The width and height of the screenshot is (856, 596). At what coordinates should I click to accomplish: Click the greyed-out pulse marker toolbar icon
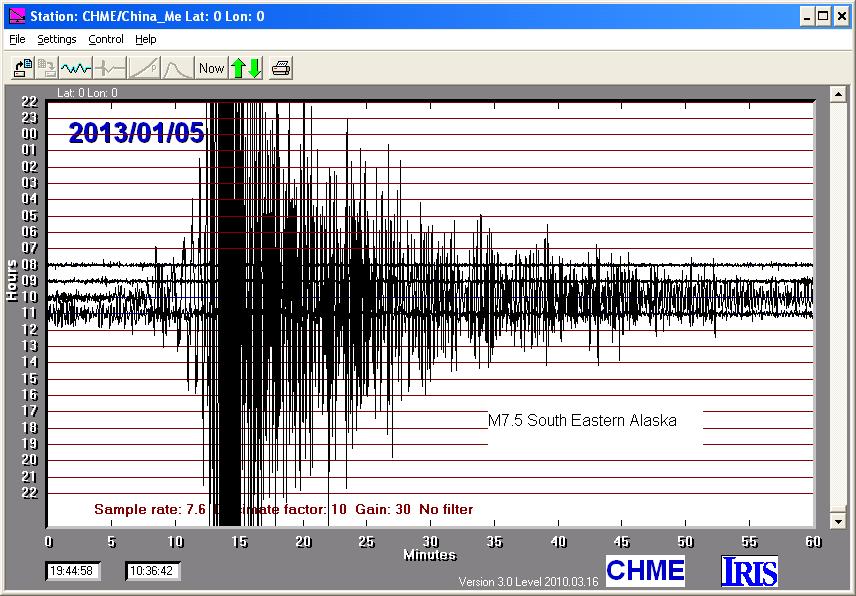[x=110, y=68]
